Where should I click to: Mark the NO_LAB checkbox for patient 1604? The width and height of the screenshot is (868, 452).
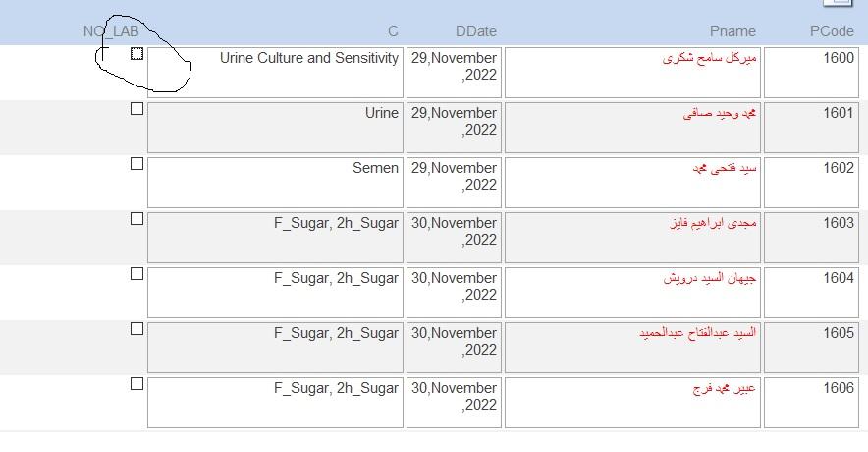tap(136, 273)
